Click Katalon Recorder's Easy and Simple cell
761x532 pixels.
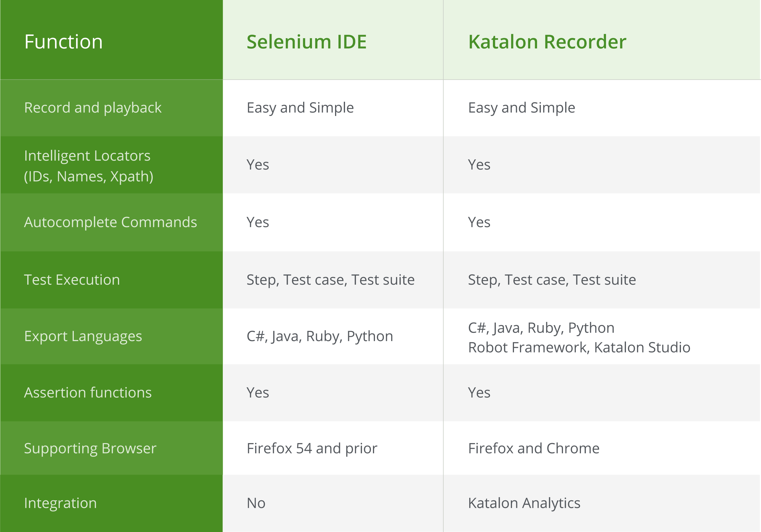(x=521, y=108)
